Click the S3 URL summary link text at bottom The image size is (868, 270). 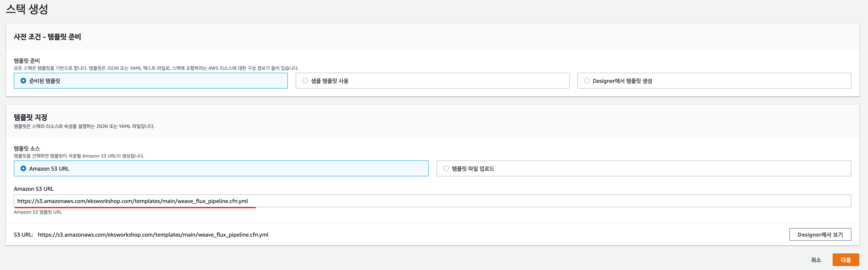pyautogui.click(x=153, y=235)
